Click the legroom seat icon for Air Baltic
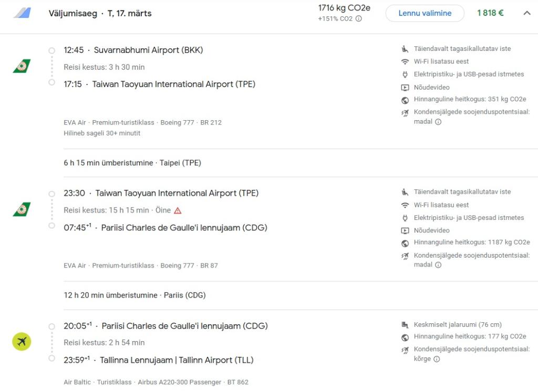The height and width of the screenshot is (392, 538). (x=405, y=325)
